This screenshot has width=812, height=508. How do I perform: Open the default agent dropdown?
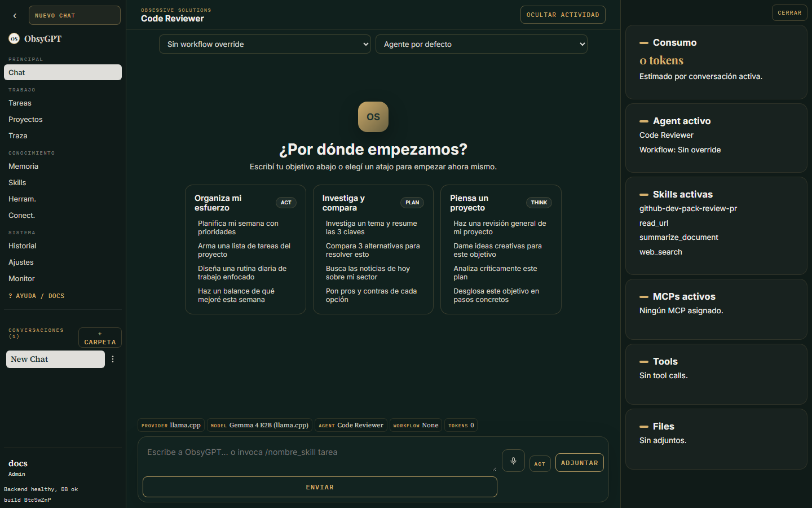[x=482, y=44]
